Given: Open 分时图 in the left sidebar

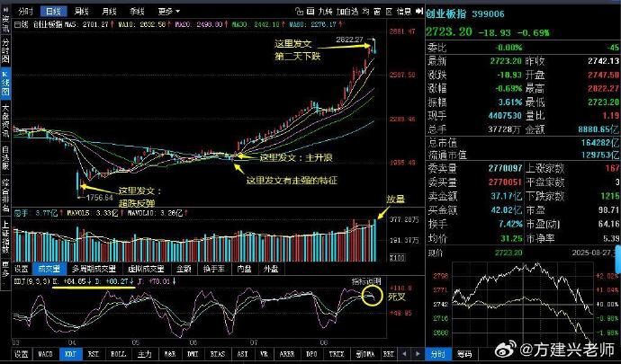Looking at the screenshot, I should coord(5,51).
